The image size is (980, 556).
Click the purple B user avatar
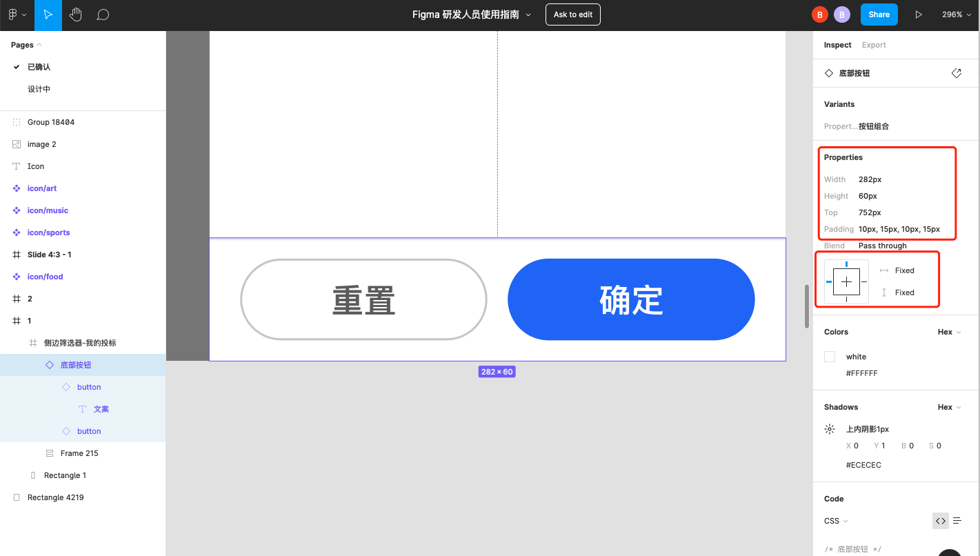[841, 14]
